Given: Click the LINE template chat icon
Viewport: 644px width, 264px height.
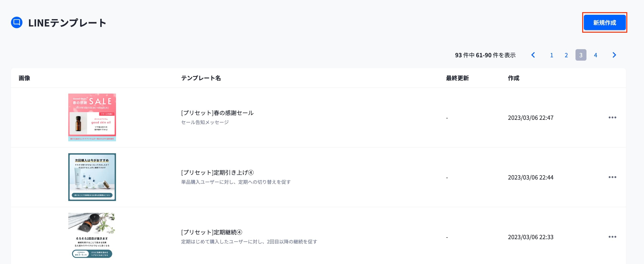Looking at the screenshot, I should click(x=17, y=22).
